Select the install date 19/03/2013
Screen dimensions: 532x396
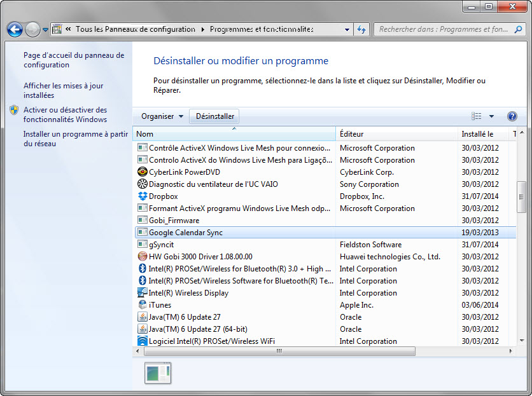[x=480, y=232]
